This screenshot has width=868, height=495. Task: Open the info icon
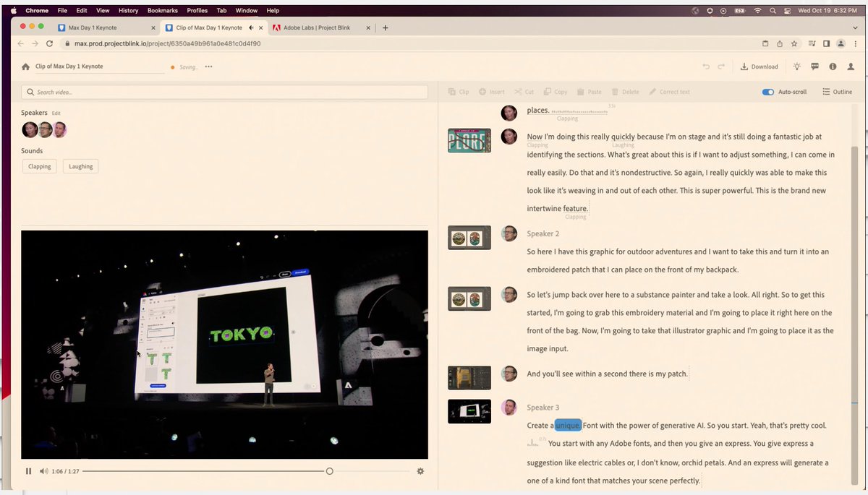point(833,66)
